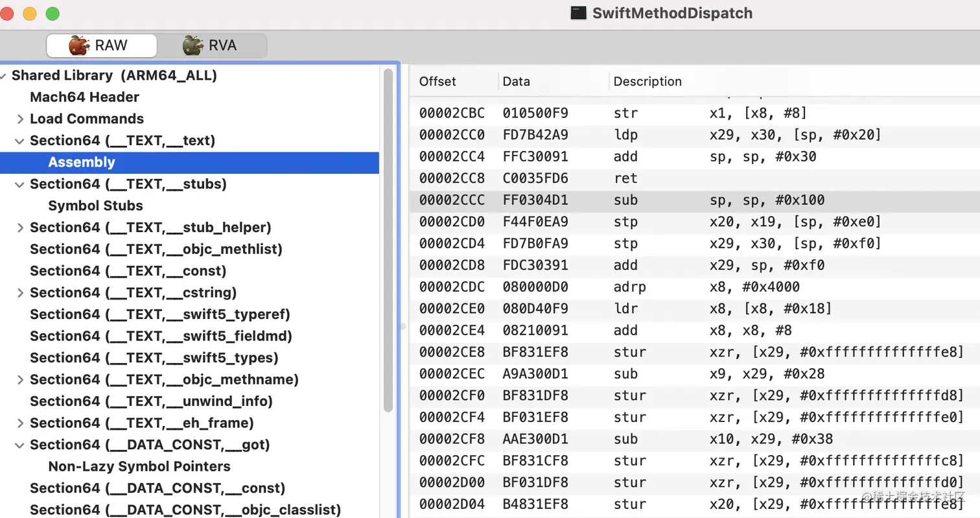Switch to RAW address mode
This screenshot has height=518, width=980.
[101, 45]
